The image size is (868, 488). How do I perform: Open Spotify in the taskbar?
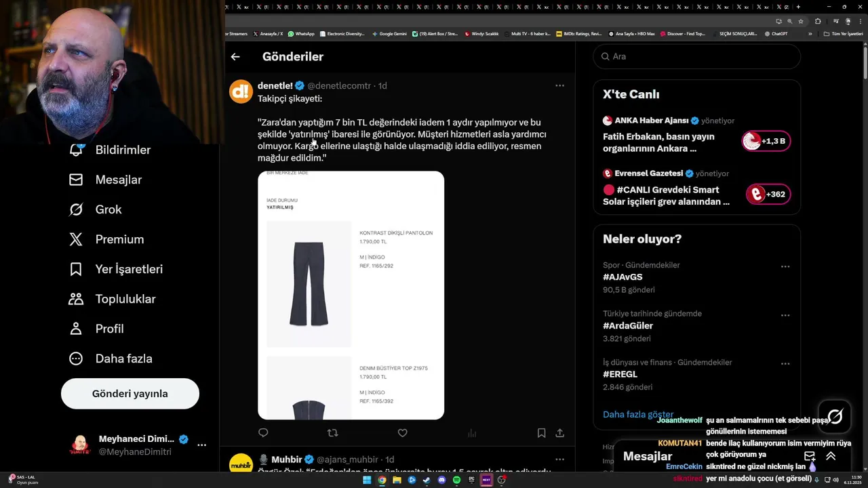pos(456,480)
